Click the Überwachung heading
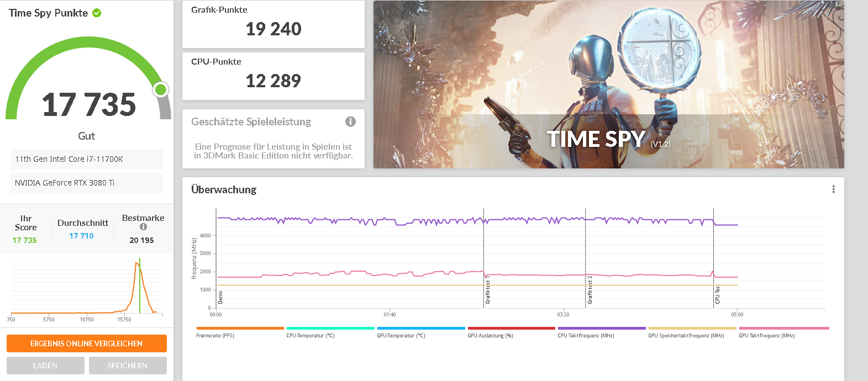 tap(224, 189)
